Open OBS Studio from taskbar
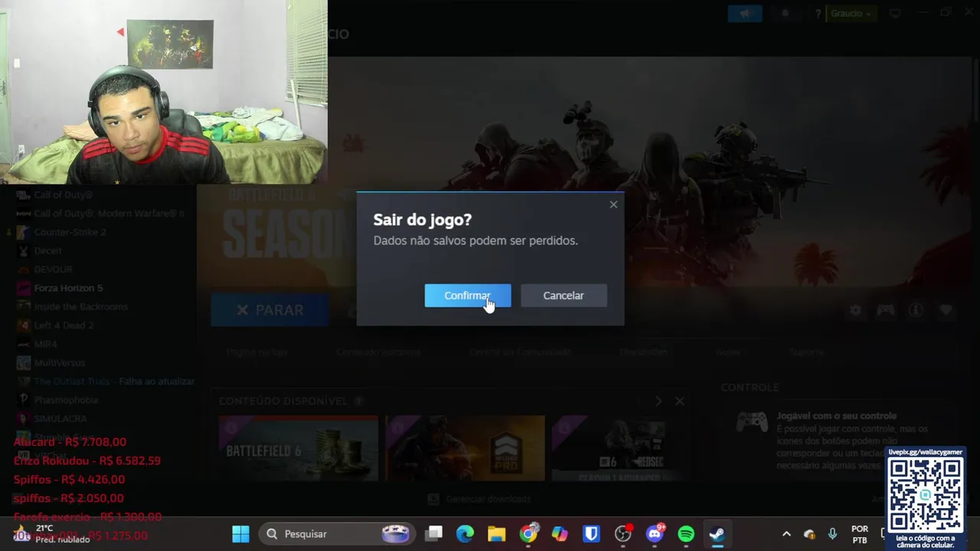This screenshot has height=551, width=980. point(623,533)
